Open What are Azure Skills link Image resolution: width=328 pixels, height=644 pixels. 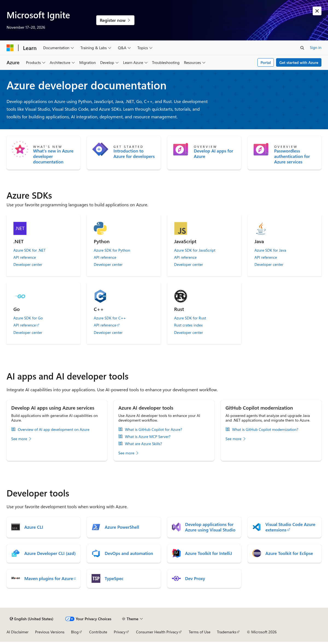(x=143, y=444)
